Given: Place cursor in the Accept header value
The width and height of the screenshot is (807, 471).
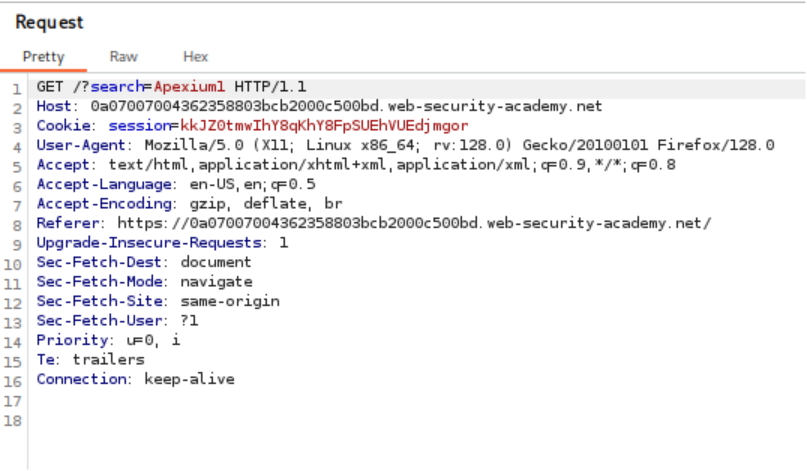Looking at the screenshot, I should (390, 165).
